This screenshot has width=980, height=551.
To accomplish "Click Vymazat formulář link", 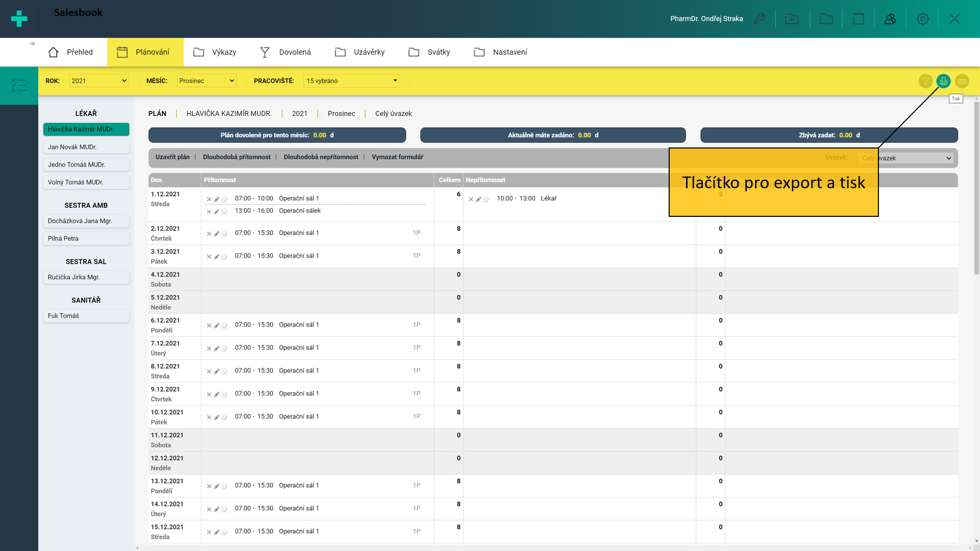I will click(x=397, y=157).
